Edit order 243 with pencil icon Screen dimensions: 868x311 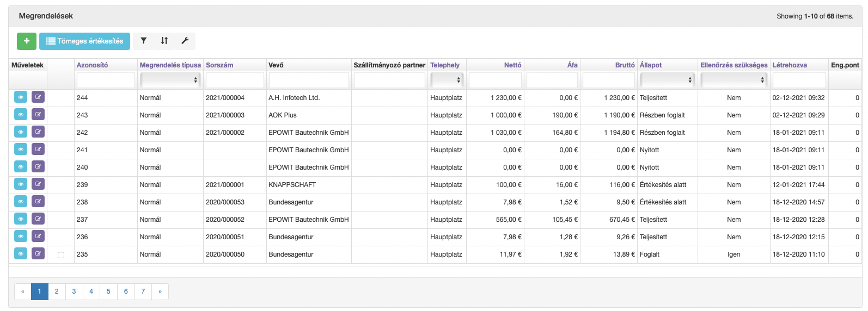38,115
